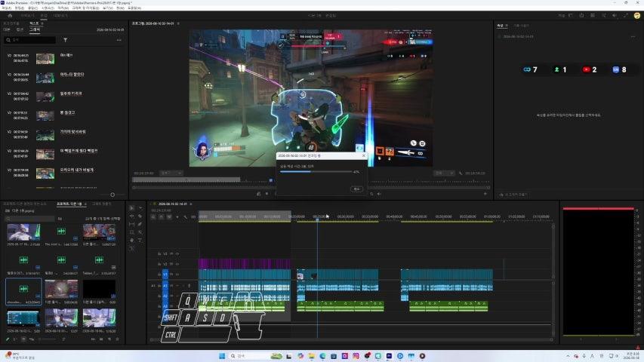Switch to the Import workspace tab
This screenshot has height=362, width=644.
click(x=27, y=16)
